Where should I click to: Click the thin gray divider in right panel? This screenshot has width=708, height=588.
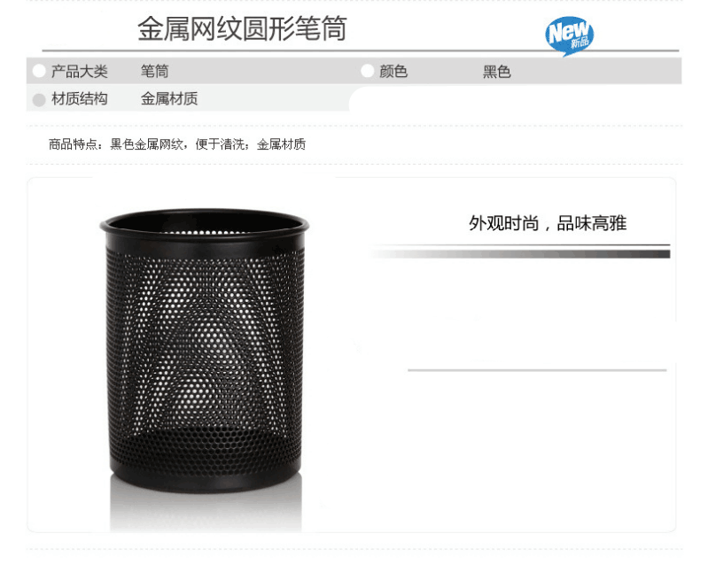point(537,370)
